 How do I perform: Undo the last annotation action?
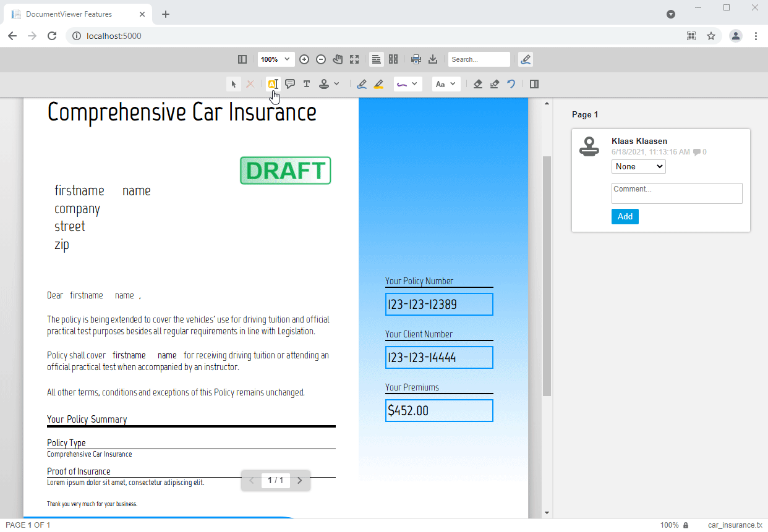511,84
